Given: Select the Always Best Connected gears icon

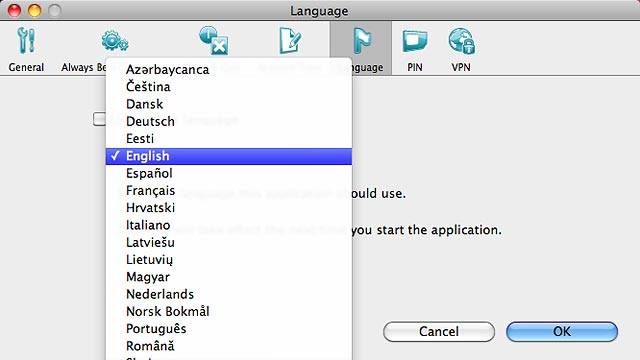Looking at the screenshot, I should click(115, 42).
